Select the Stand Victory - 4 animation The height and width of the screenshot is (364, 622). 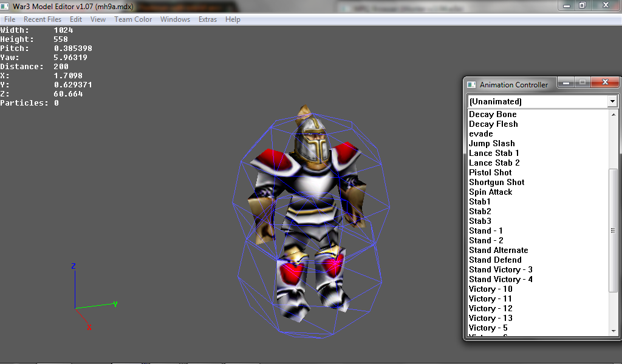click(x=501, y=279)
